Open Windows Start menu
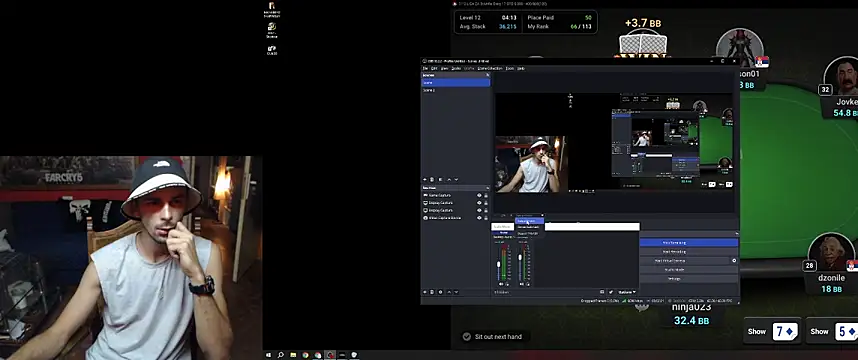Screen dimensions: 858x360 [268, 355]
